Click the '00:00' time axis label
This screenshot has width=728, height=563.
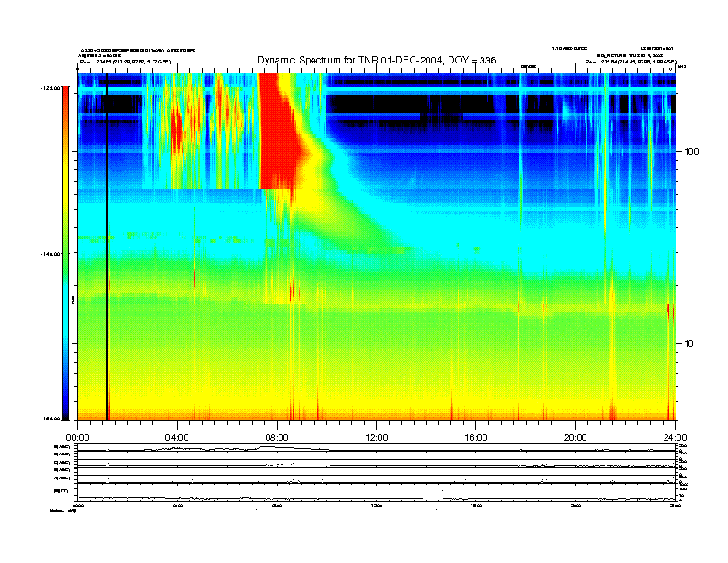(x=77, y=438)
